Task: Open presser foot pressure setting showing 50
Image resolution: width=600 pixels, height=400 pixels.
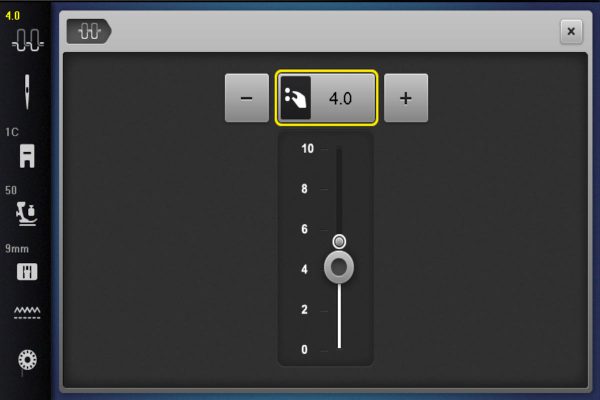Action: [x=26, y=214]
